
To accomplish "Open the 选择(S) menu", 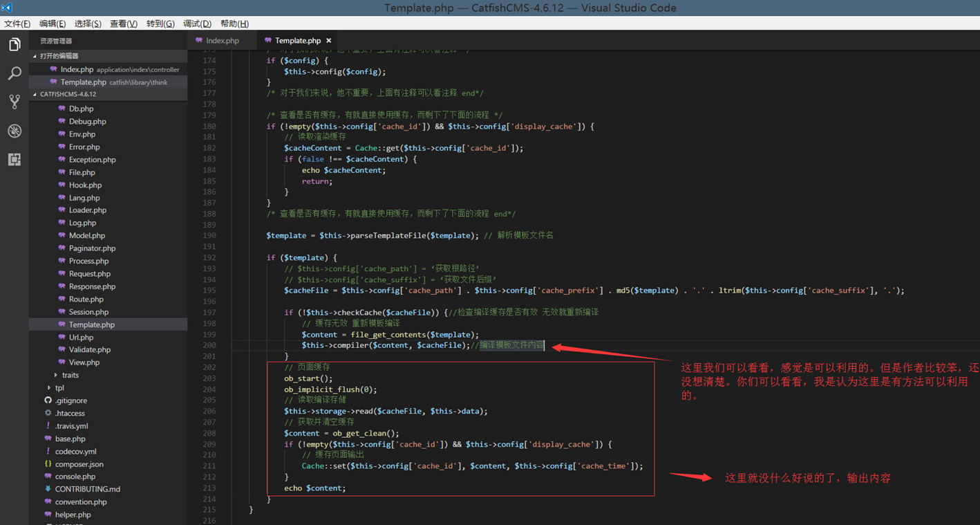I will click(88, 24).
